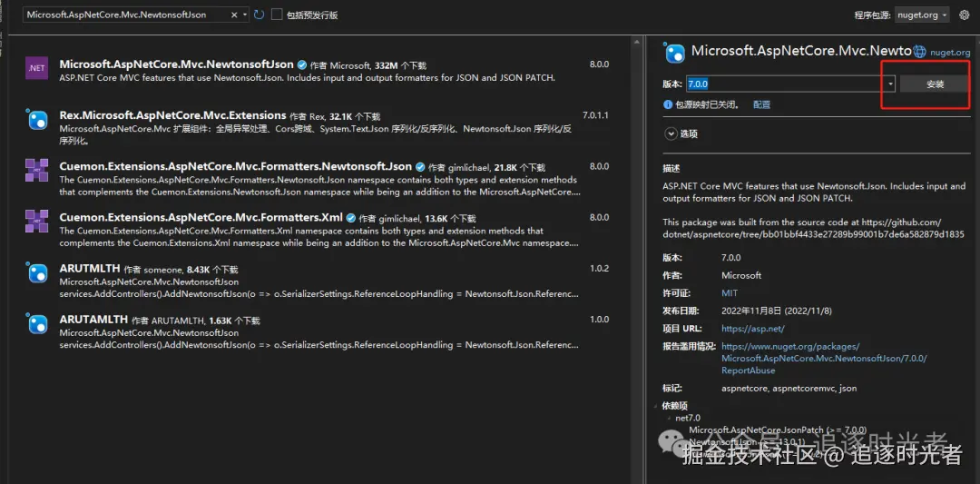Toggle the 包括预发行版 checkbox

coord(277,15)
